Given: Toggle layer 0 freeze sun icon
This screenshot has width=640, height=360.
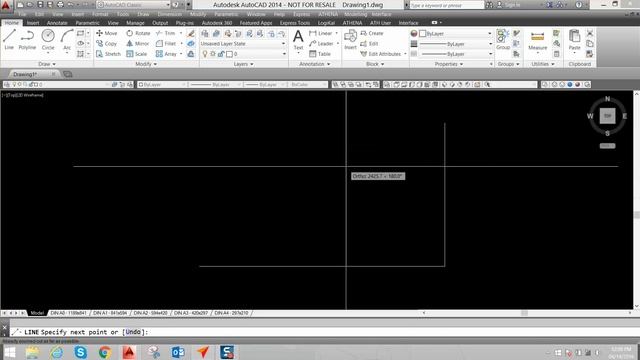Looking at the screenshot, I should [x=213, y=54].
